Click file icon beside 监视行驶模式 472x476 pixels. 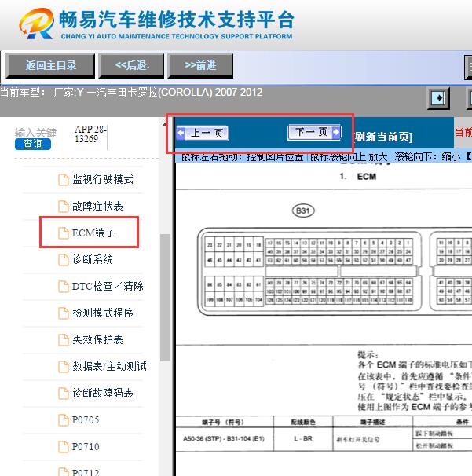(x=63, y=179)
